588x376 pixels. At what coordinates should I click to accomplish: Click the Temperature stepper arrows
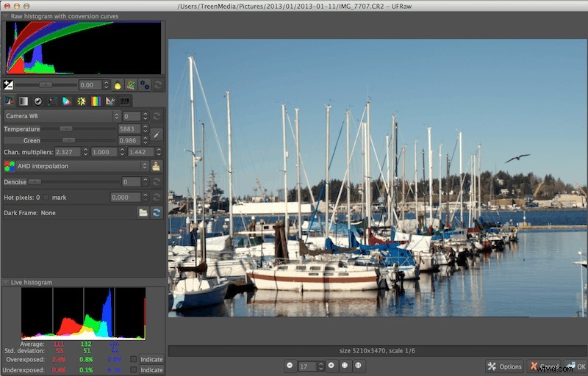tap(145, 129)
